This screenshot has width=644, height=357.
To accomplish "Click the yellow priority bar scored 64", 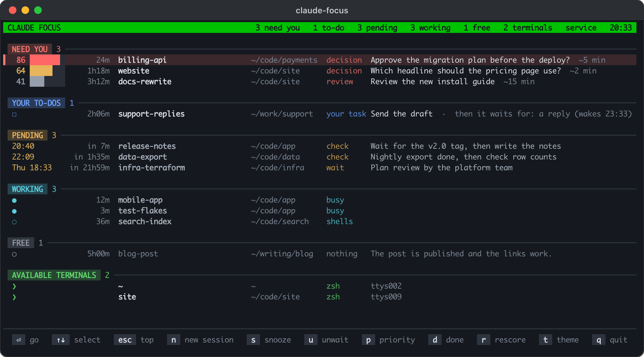I will 41,71.
